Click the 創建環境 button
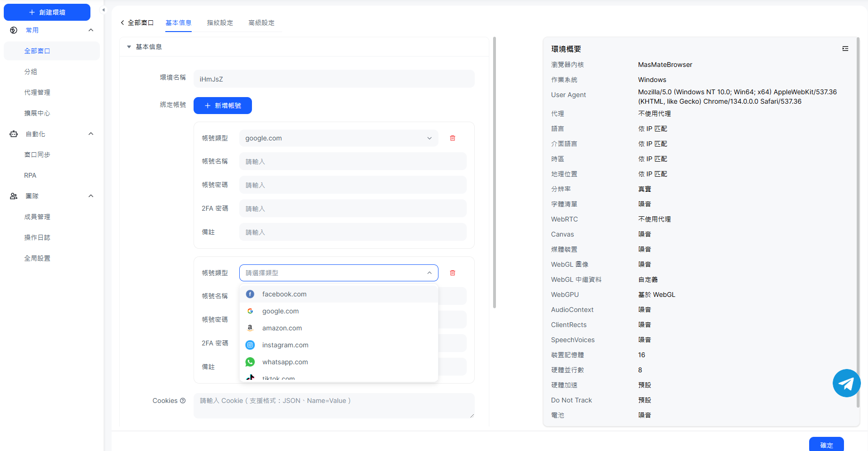Screen dimensions: 868x451 pyautogui.click(x=47, y=12)
